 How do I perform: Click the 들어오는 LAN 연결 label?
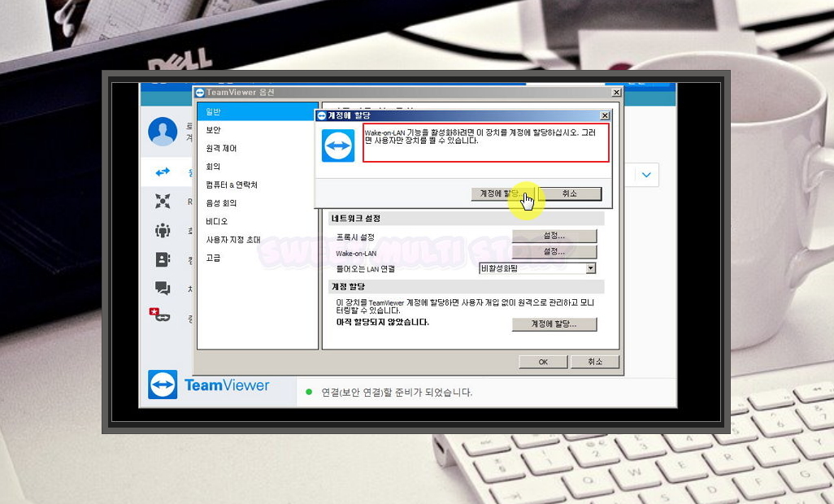pyautogui.click(x=366, y=269)
